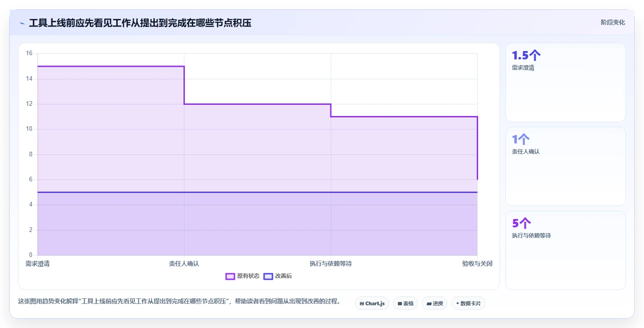Click the y-axis value 16
644x328 pixels.
pos(29,53)
